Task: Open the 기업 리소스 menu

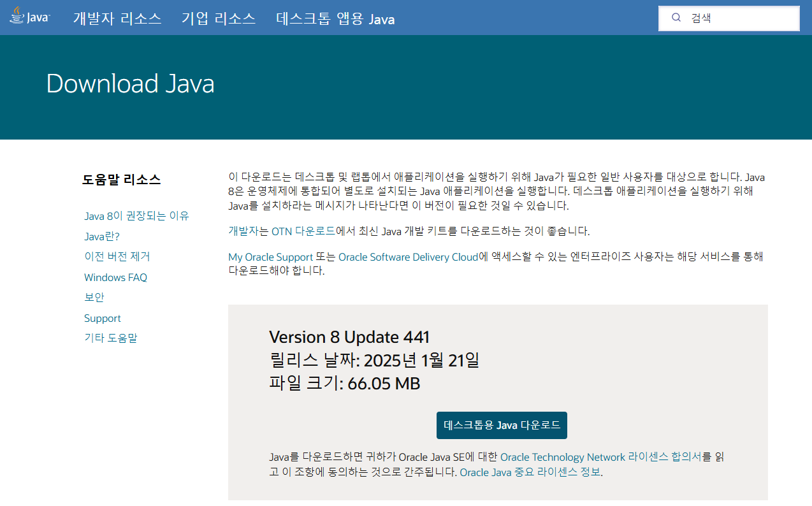Action: click(x=219, y=18)
